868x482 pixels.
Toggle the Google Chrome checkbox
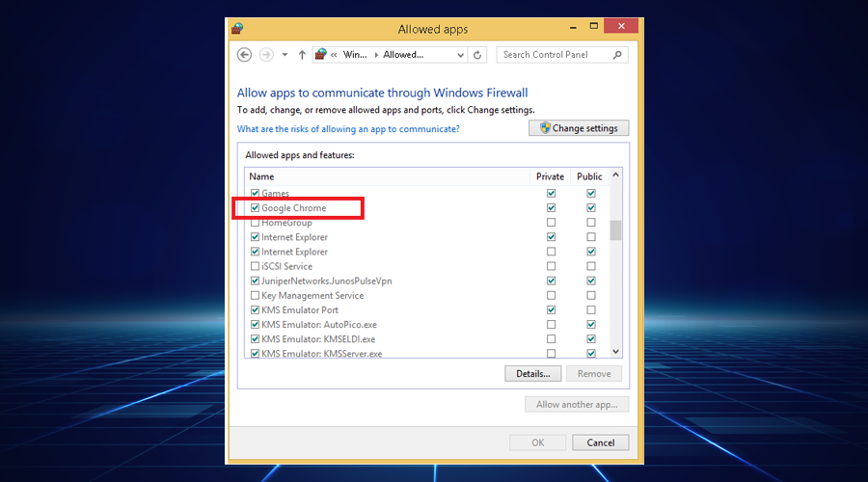[x=255, y=208]
